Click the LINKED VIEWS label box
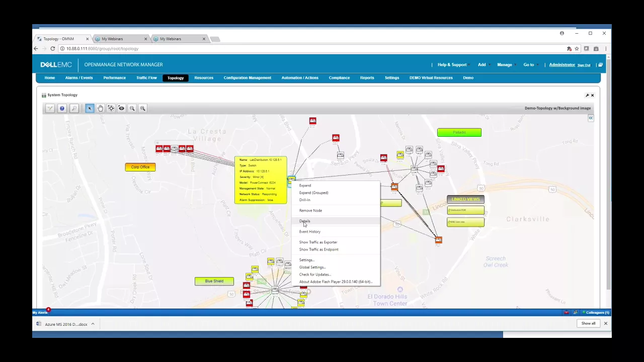Image resolution: width=644 pixels, height=362 pixels. [x=465, y=200]
